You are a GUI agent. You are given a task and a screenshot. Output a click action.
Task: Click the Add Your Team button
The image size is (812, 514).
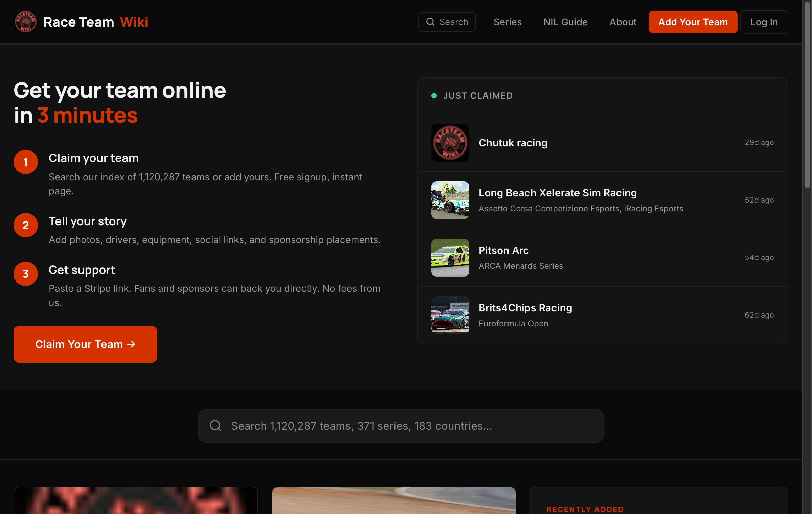[693, 22]
